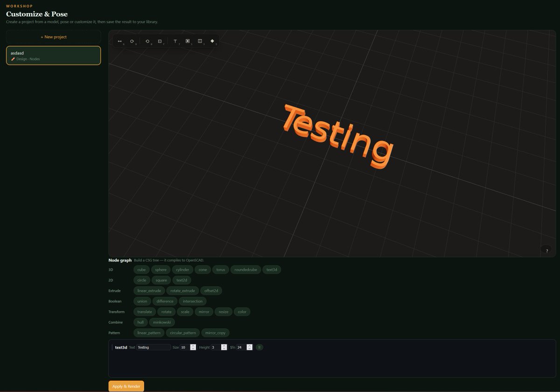Add a text3d node
The width and height of the screenshot is (560, 392).
click(272, 270)
